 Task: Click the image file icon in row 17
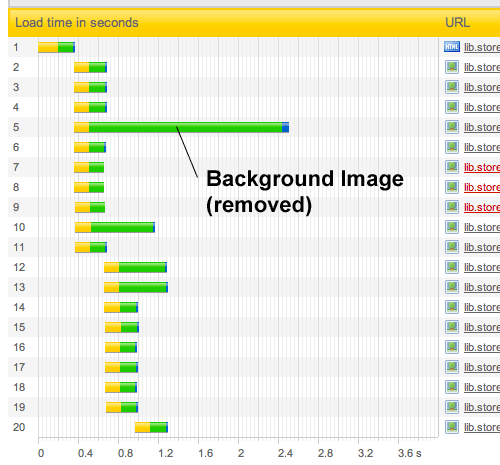452,367
